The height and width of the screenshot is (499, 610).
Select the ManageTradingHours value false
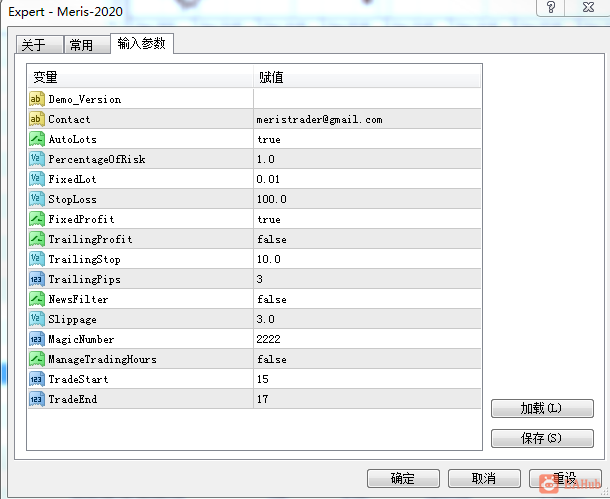coord(367,359)
